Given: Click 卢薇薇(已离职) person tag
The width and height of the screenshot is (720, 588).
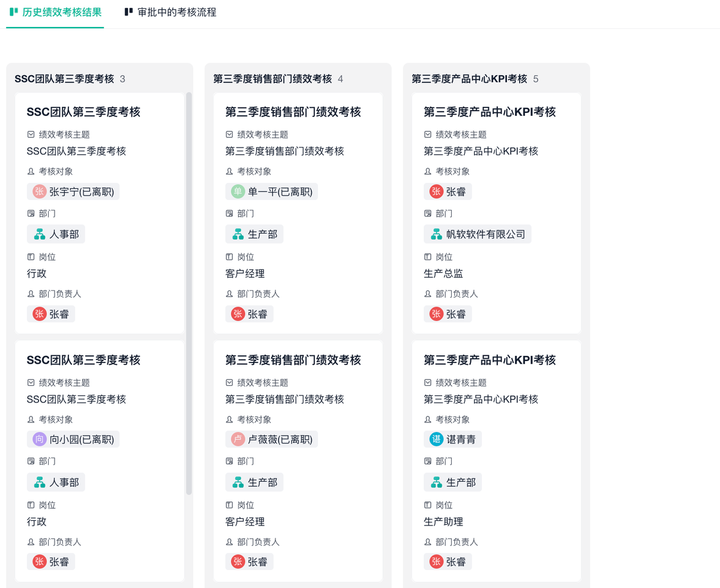Looking at the screenshot, I should tap(272, 439).
